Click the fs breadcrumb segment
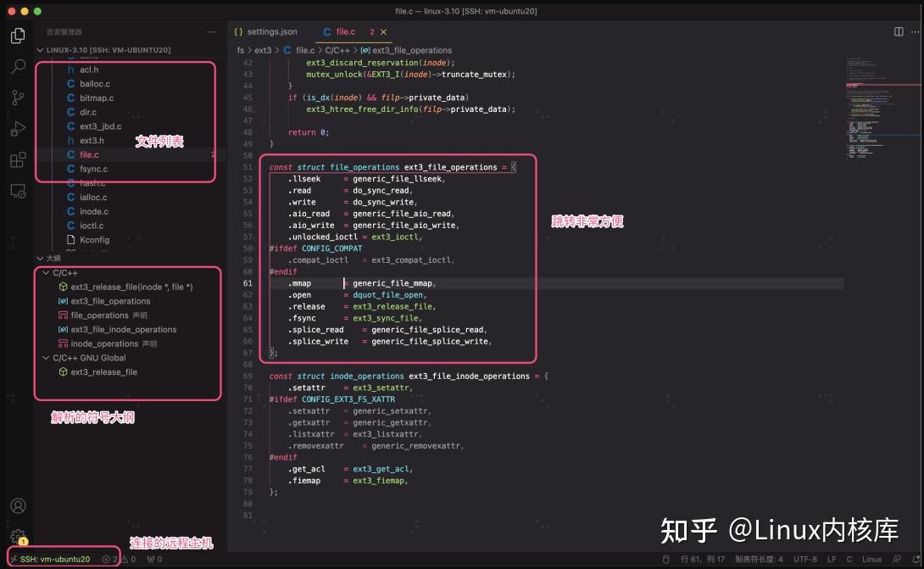Screen dimensions: 924x569 241,50
